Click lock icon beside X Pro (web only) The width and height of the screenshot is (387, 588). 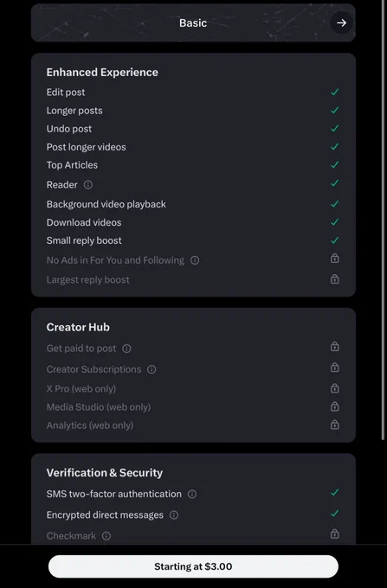334,387
